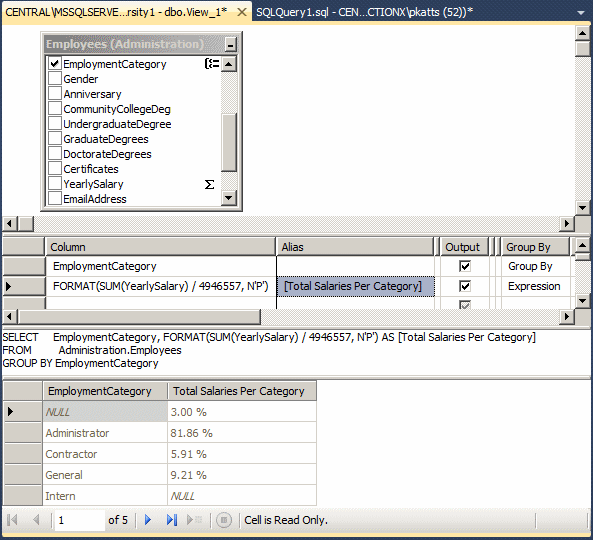Check the CommunityCollegeDeg field checkbox
The image size is (593, 540).
tap(55, 108)
